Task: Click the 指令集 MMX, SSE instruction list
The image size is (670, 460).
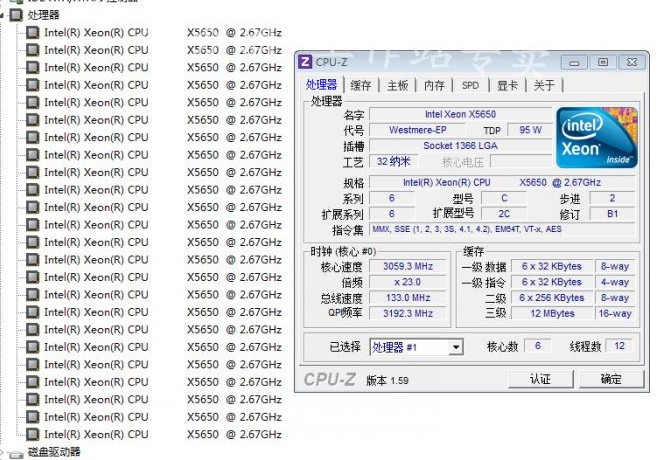Action: (502, 229)
